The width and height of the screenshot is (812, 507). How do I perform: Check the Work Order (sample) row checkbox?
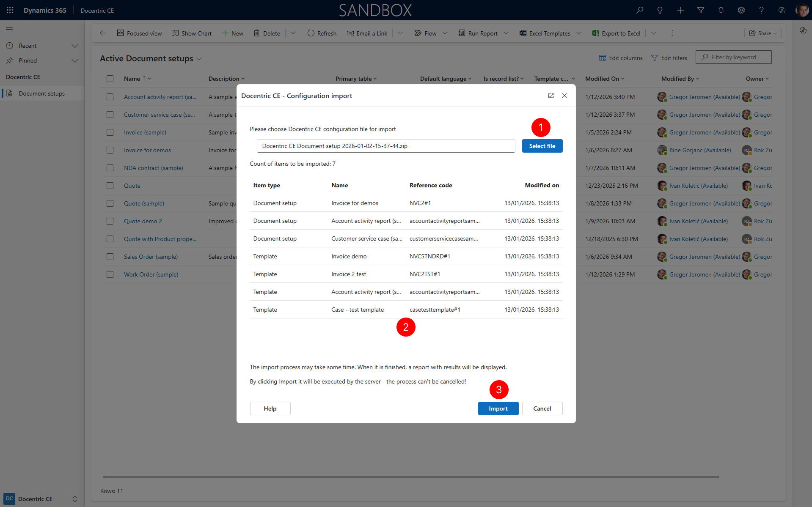110,274
